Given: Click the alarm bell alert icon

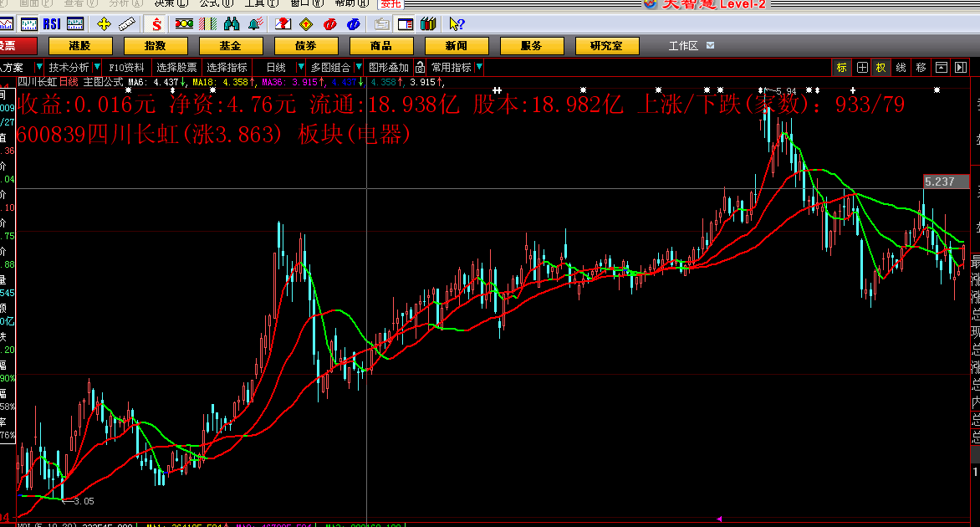Looking at the screenshot, I should coord(256,24).
